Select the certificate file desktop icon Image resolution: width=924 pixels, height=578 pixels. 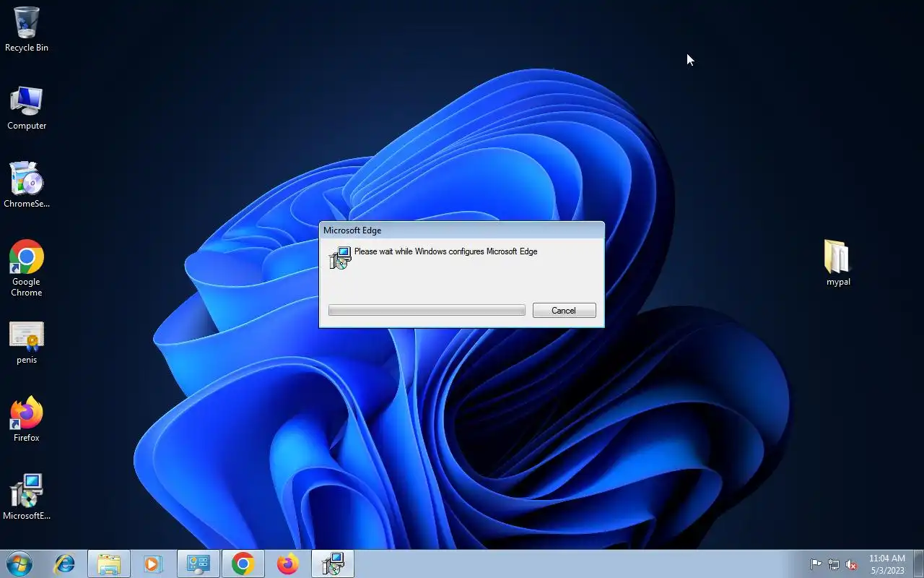[27, 342]
